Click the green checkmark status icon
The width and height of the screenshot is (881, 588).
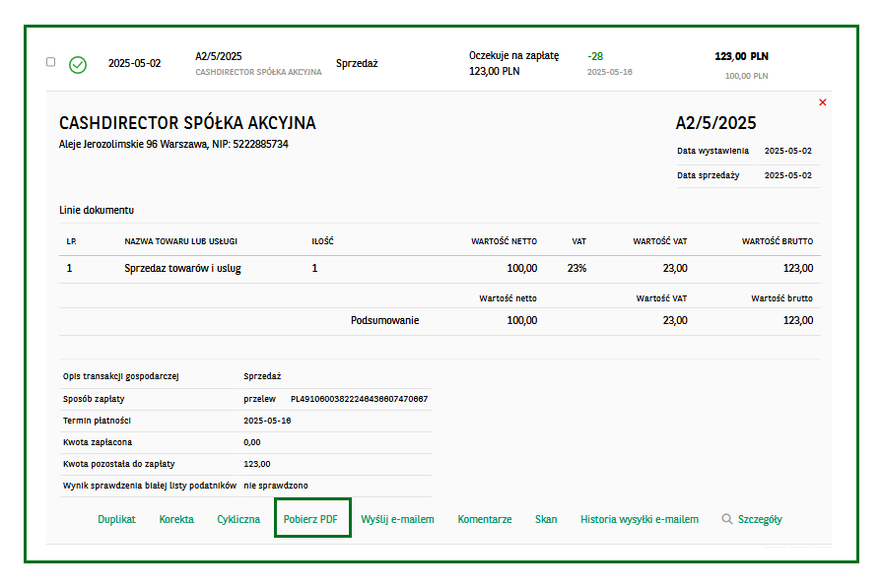pos(78,65)
